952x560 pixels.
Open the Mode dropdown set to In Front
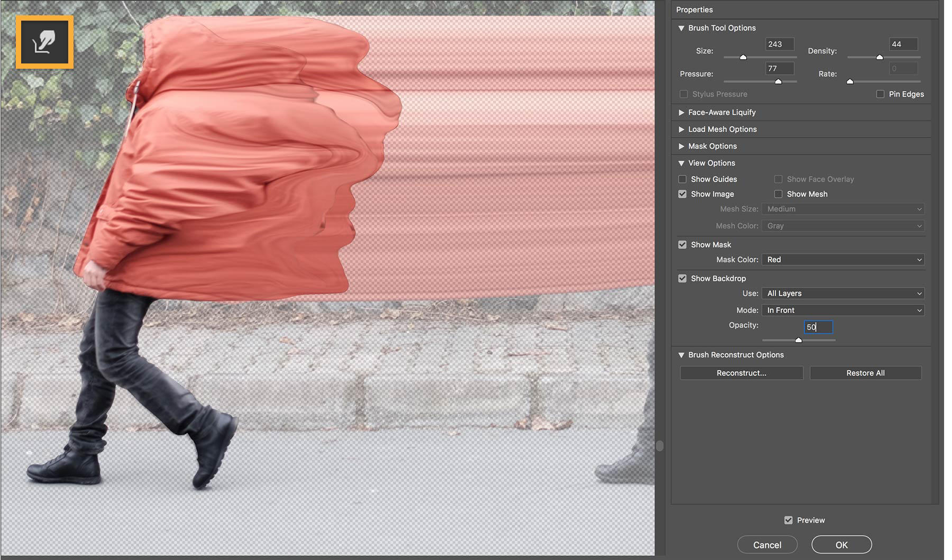tap(843, 310)
